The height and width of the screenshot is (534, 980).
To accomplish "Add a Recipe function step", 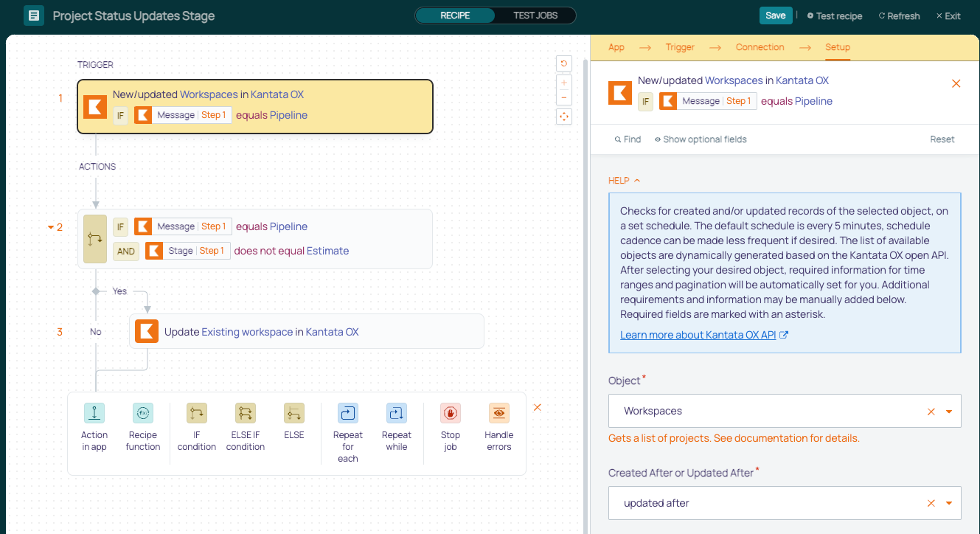I will click(x=143, y=427).
